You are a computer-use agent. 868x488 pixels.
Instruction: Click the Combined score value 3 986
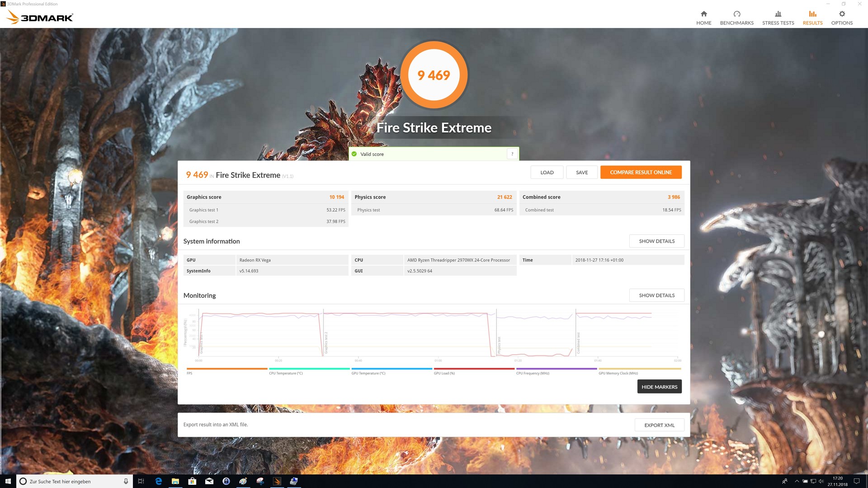pos(674,197)
